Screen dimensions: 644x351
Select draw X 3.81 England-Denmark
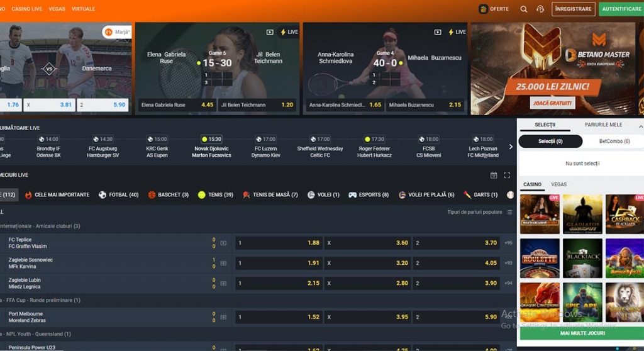(49, 105)
